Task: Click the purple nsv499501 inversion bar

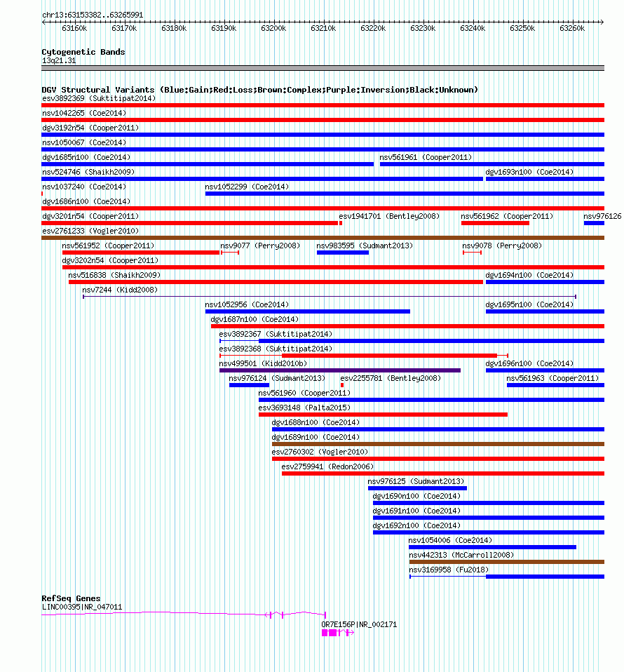Action: click(340, 370)
